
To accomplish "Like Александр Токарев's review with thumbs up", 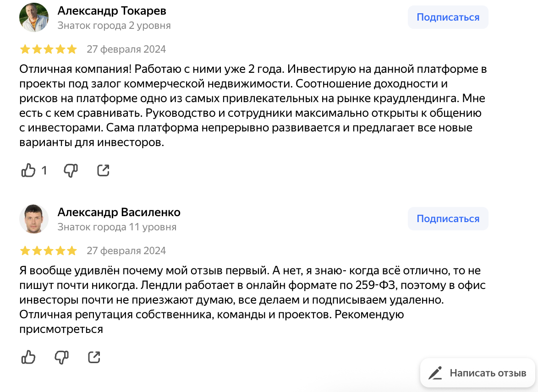I will (x=28, y=171).
